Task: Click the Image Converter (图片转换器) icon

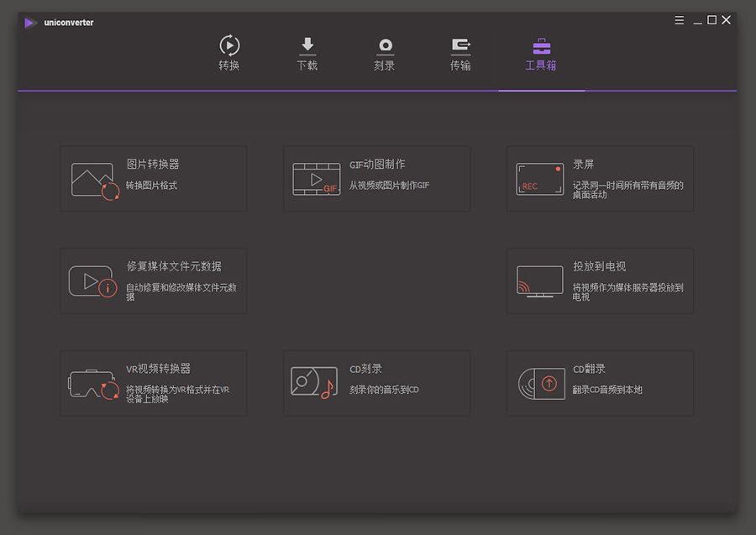Action: click(x=95, y=180)
